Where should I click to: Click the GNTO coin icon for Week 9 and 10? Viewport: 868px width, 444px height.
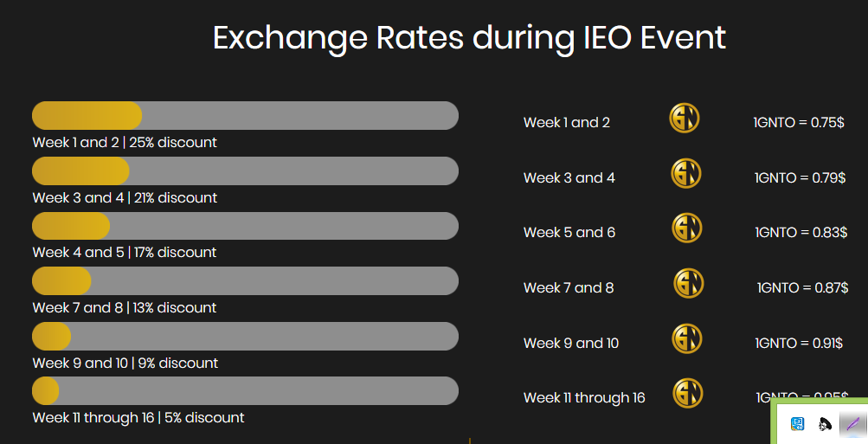point(686,338)
